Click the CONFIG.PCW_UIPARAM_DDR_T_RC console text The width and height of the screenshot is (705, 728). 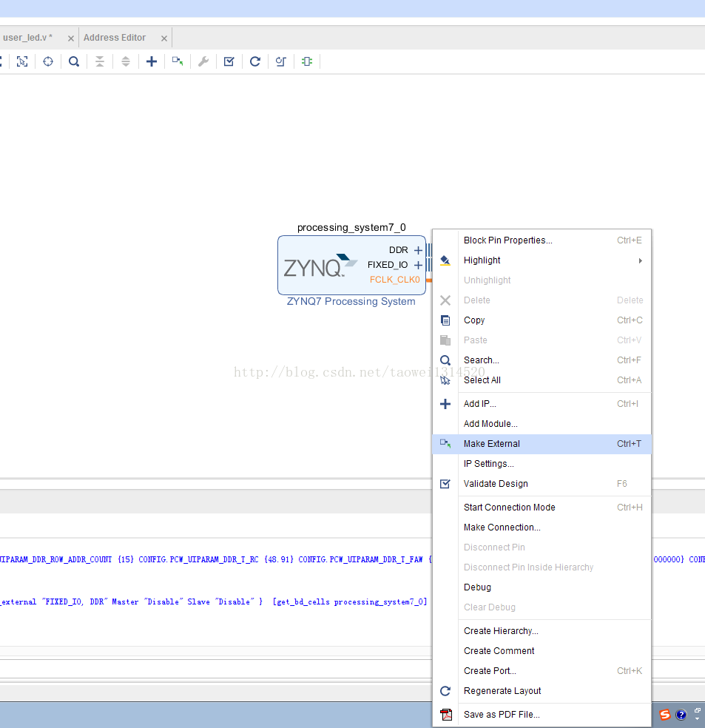[198, 559]
